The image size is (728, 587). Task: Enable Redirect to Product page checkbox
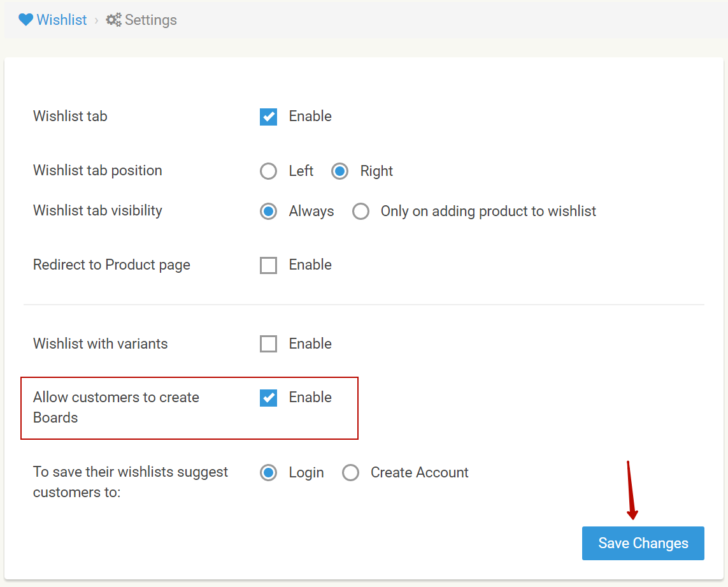[268, 265]
